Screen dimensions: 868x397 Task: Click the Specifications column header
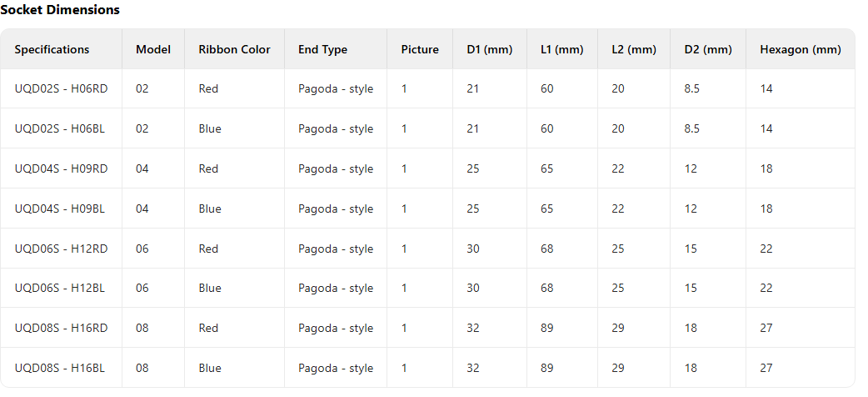point(52,49)
